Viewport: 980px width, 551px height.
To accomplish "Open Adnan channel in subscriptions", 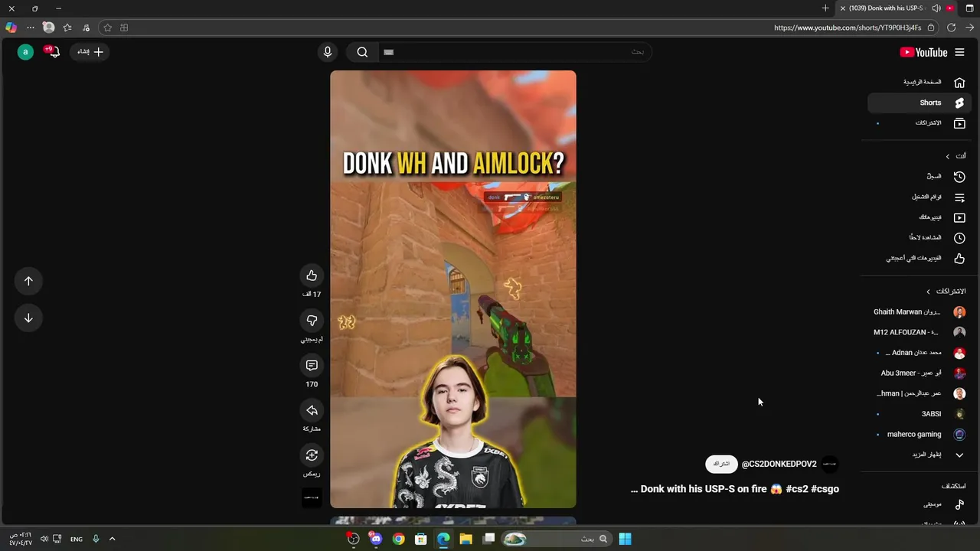I will (921, 353).
